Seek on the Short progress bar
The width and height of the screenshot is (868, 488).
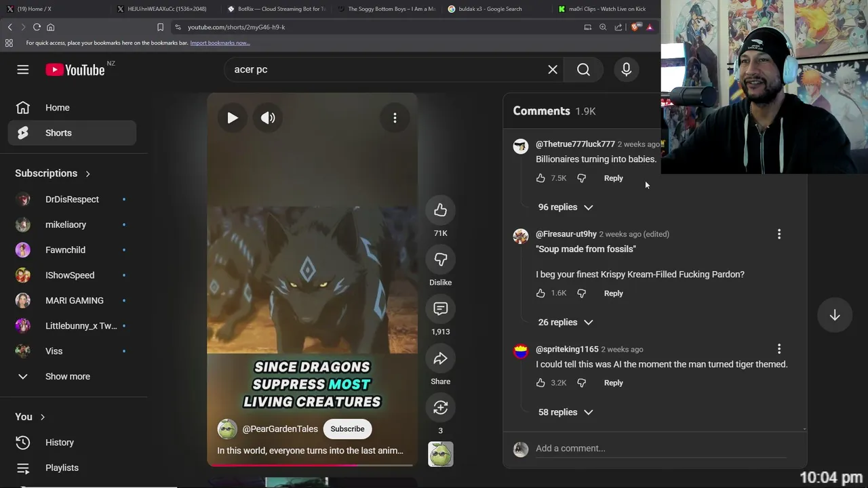311,466
